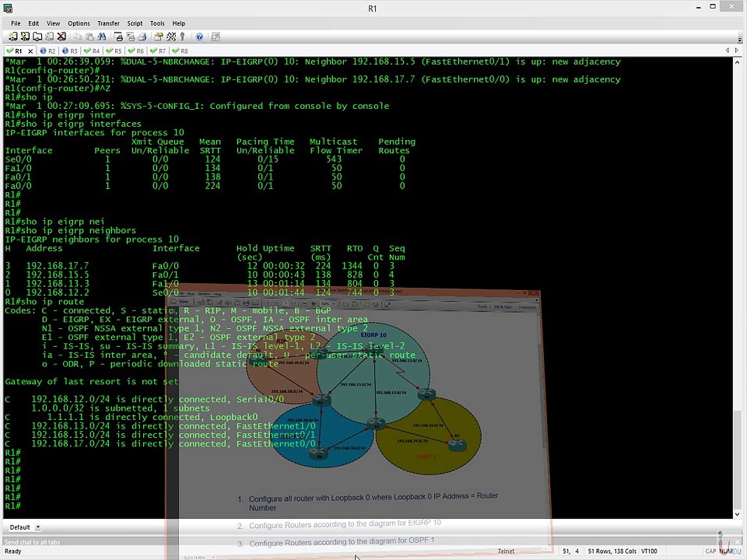Click the Paste toolbar icon
The height and width of the screenshot is (560, 747).
pyautogui.click(x=89, y=37)
